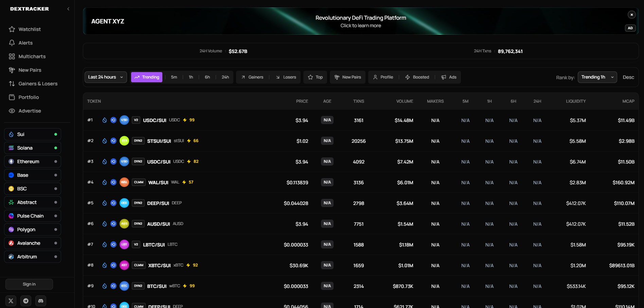This screenshot has width=644, height=308.
Task: Toggle the Solana chain filter
Action: click(33, 148)
